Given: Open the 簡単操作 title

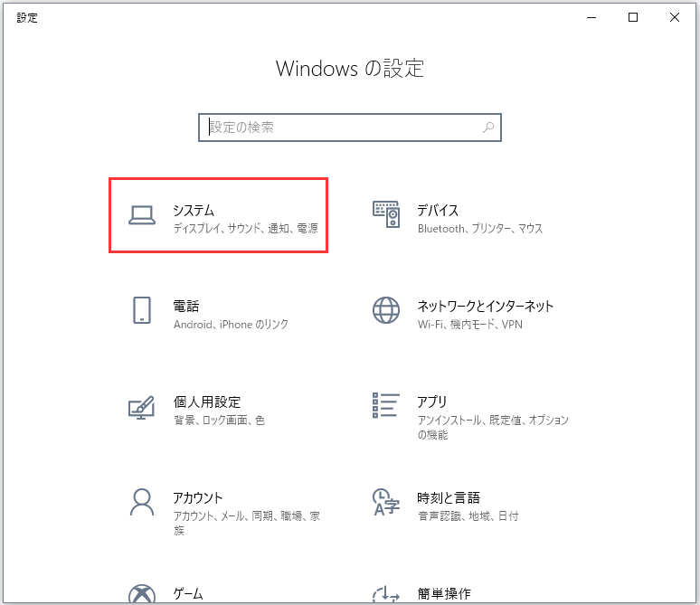Looking at the screenshot, I should point(444,594).
